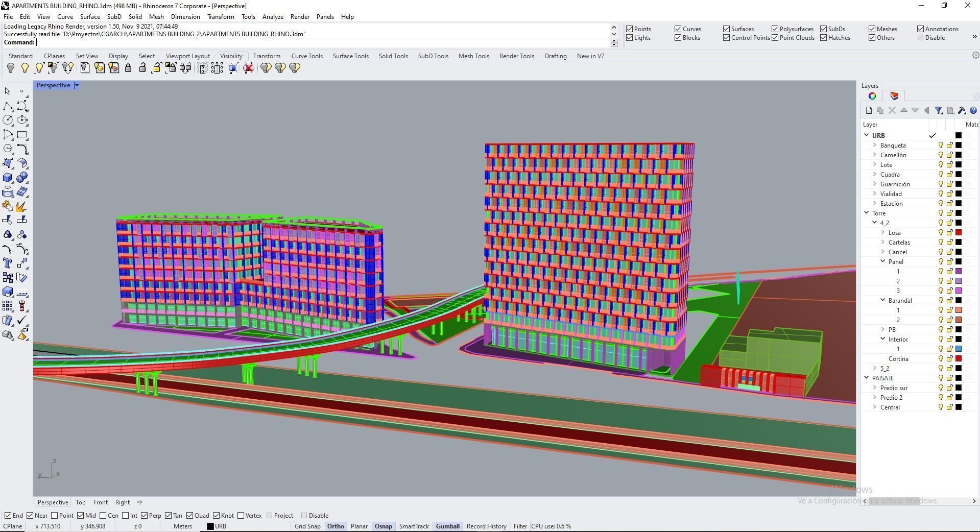Toggle the Gumball status bar button

(x=448, y=526)
